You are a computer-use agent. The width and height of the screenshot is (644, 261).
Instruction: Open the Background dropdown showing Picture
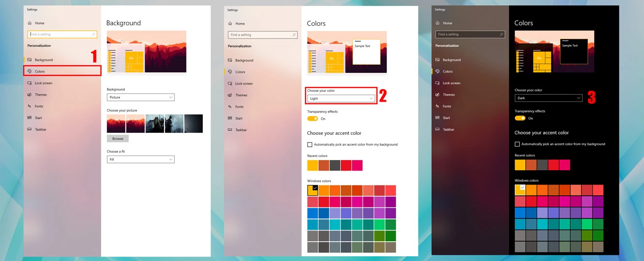point(140,97)
